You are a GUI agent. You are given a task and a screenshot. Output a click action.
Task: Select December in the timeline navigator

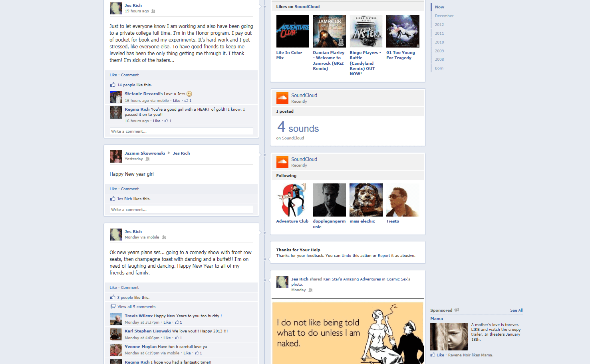(x=444, y=16)
